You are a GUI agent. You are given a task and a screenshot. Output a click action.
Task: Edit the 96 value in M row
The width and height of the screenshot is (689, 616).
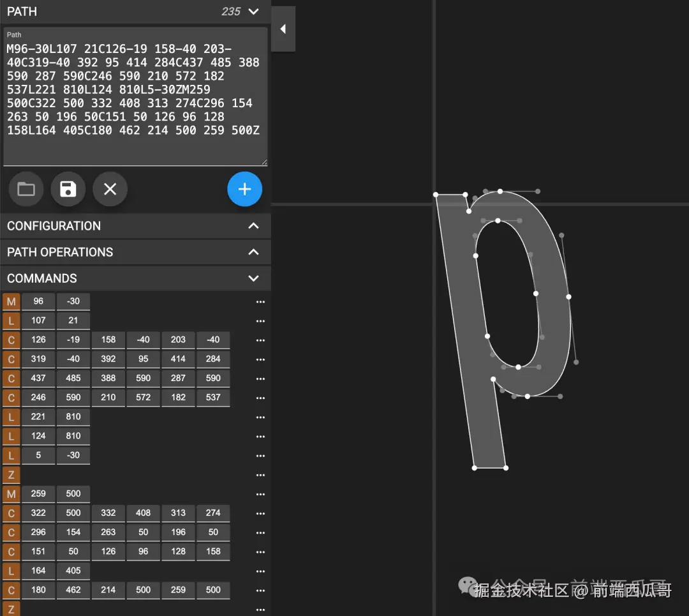point(38,301)
